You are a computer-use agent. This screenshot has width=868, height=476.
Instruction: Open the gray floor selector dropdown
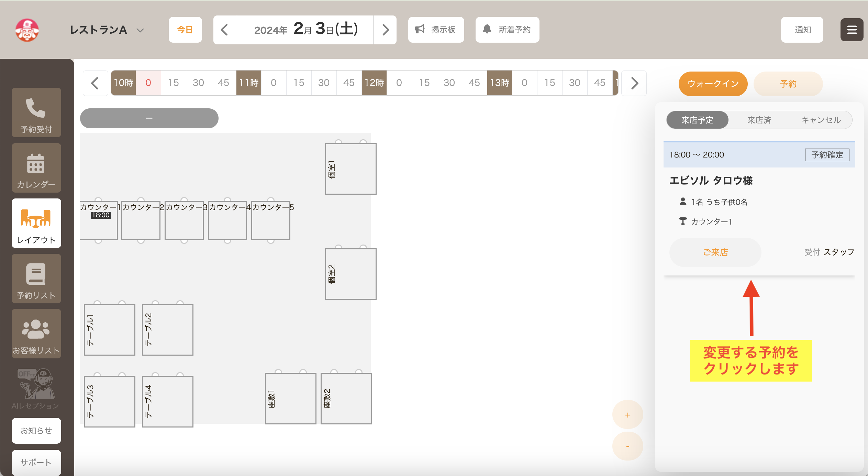(x=149, y=118)
